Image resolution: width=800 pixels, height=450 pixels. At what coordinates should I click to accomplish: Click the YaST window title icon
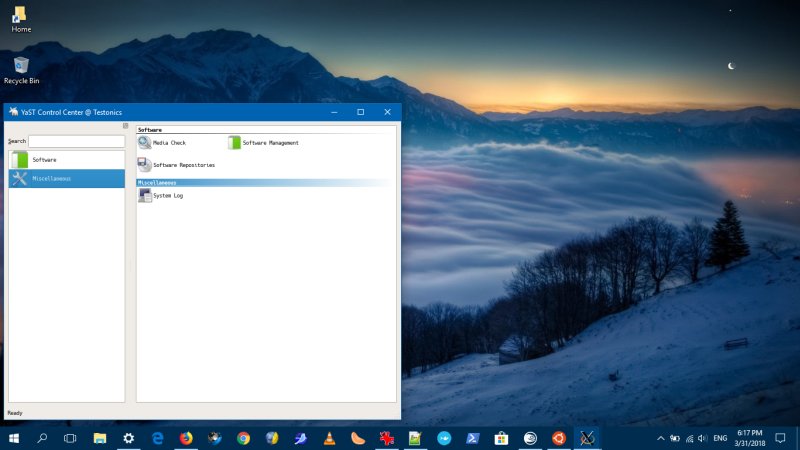[14, 112]
